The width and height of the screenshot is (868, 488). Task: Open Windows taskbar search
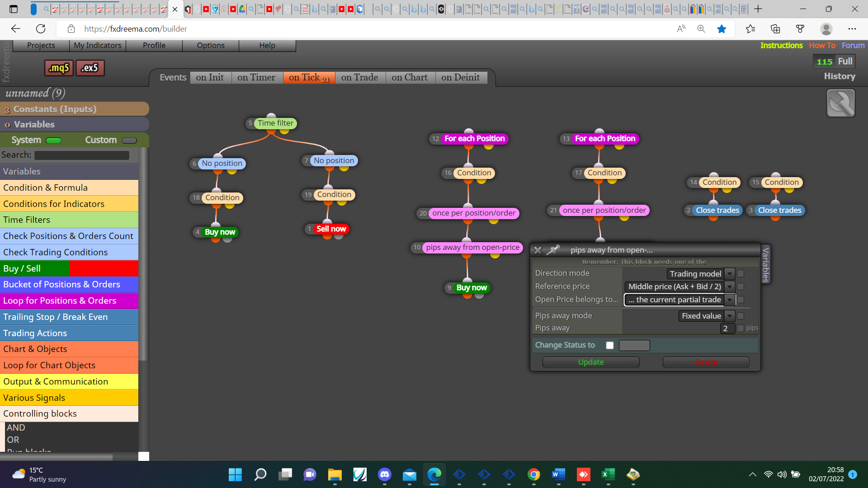(260, 474)
